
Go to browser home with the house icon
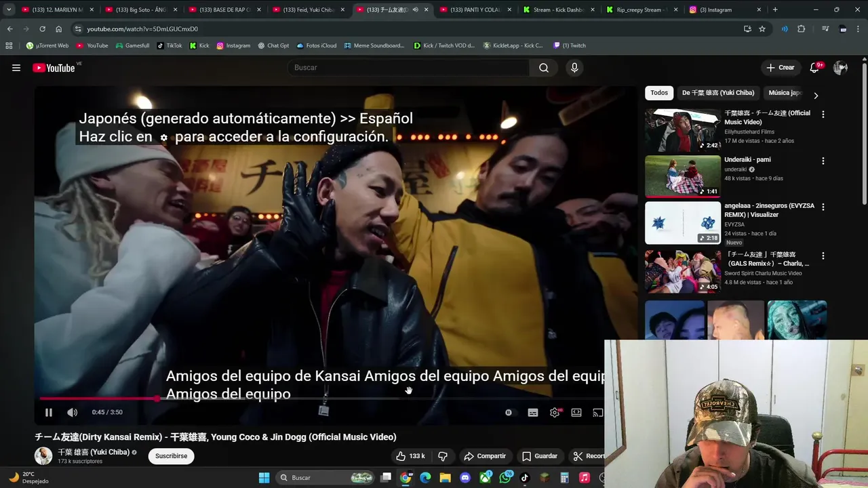click(58, 29)
